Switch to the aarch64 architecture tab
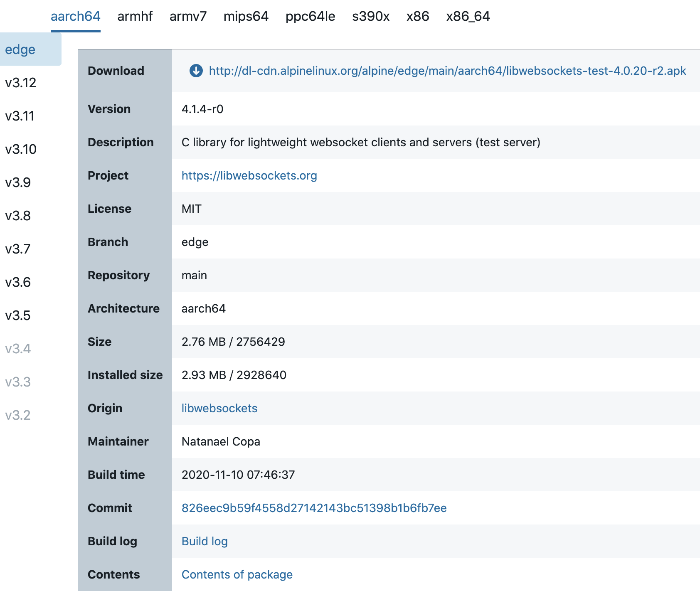 [76, 16]
